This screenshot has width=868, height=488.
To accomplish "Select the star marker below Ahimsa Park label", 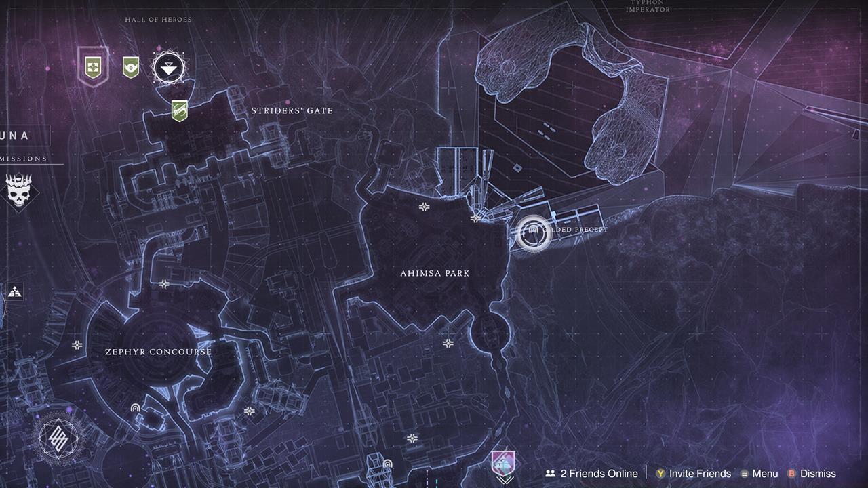I will pyautogui.click(x=448, y=344).
